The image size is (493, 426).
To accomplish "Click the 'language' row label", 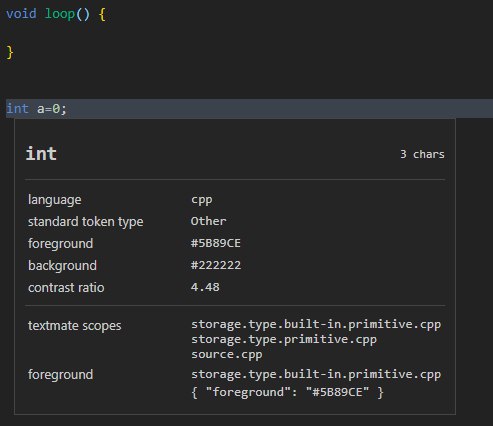I will pos(55,200).
